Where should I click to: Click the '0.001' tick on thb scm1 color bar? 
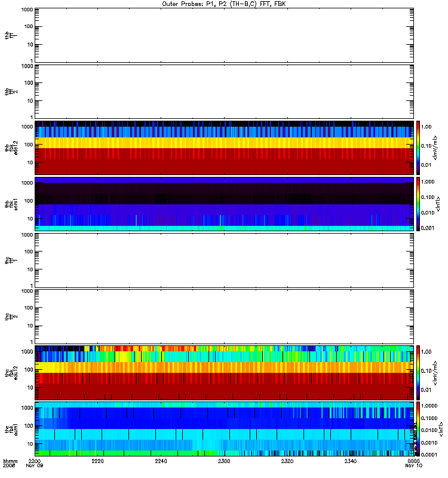[x=428, y=228]
